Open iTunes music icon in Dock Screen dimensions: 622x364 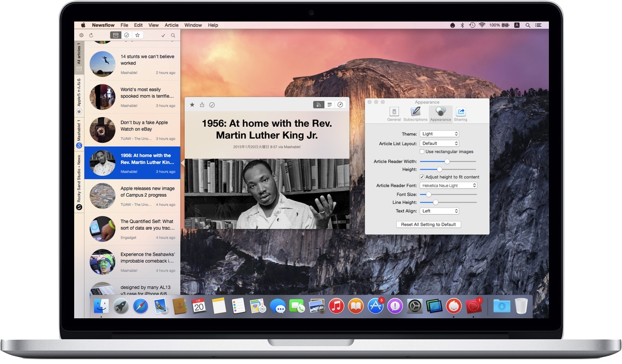point(336,306)
